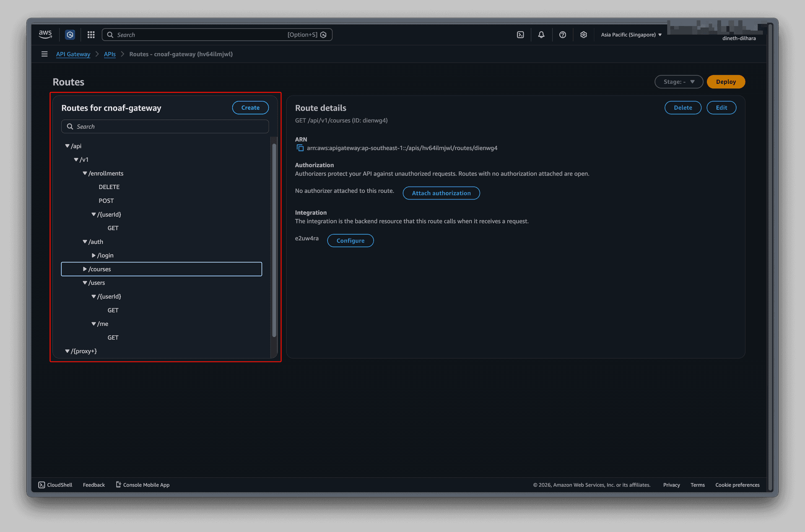The width and height of the screenshot is (805, 532).
Task: Open the Terms link
Action: point(698,485)
